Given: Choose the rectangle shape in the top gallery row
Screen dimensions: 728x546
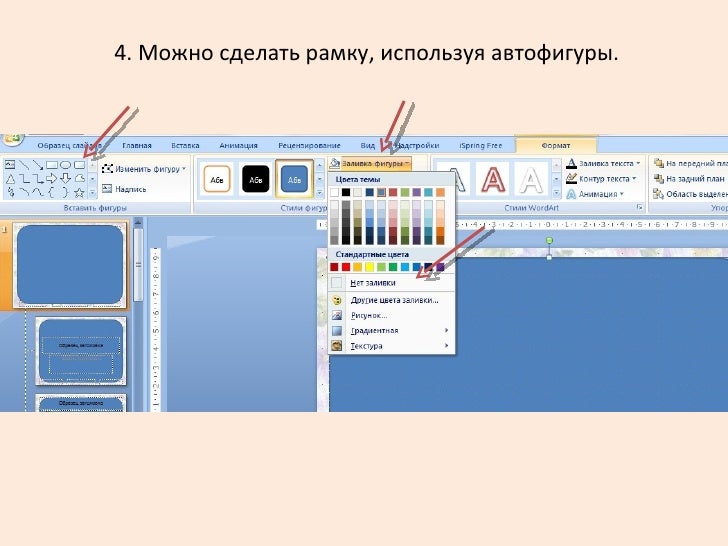Looking at the screenshot, I should click(52, 165).
